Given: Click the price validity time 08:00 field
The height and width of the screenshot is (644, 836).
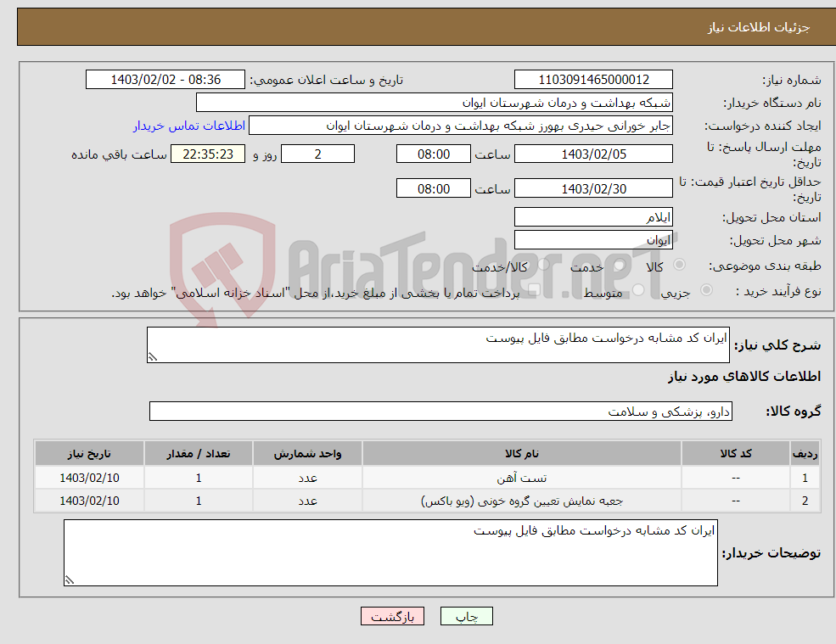Looking at the screenshot, I should click(434, 188).
